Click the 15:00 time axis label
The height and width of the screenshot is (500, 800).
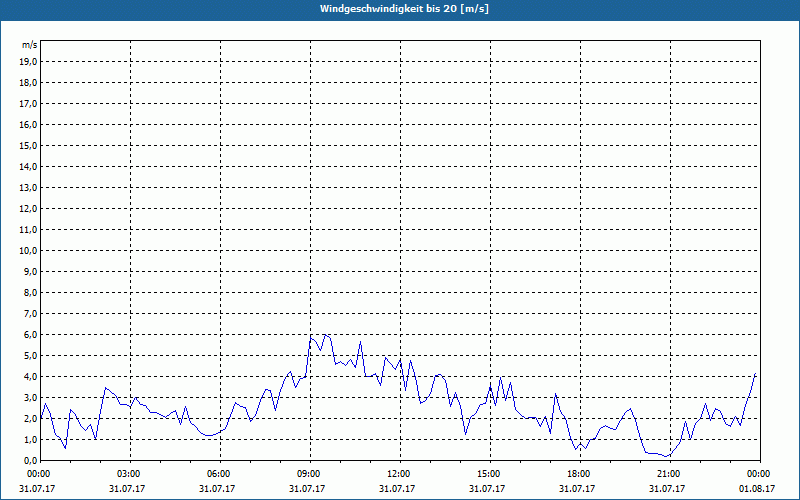[490, 474]
